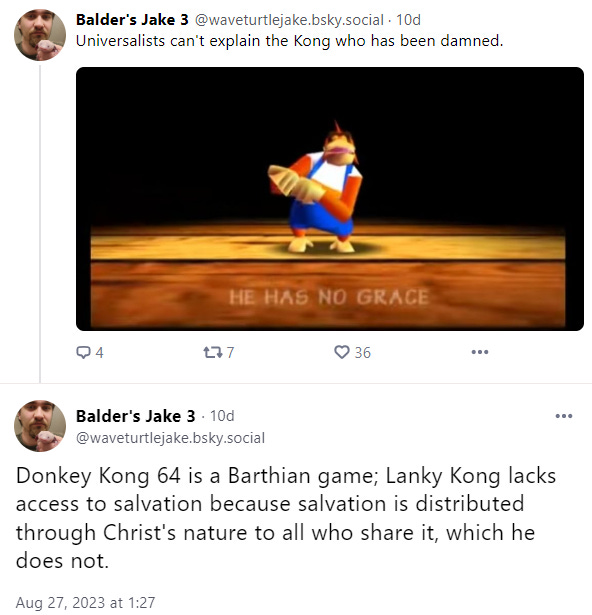Repost the Kong post with the repost arrows

[x=212, y=352]
